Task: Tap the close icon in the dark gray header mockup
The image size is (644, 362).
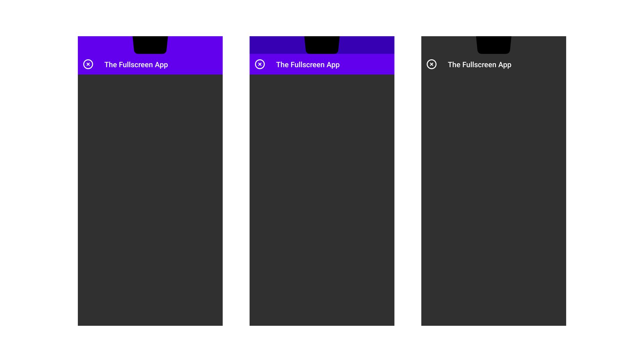Action: point(431,64)
